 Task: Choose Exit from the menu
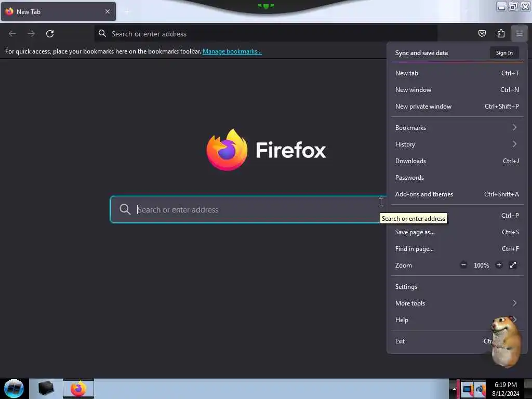457,341
